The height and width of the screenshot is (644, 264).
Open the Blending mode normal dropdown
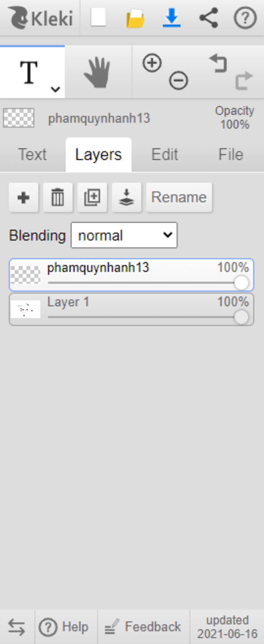point(124,235)
